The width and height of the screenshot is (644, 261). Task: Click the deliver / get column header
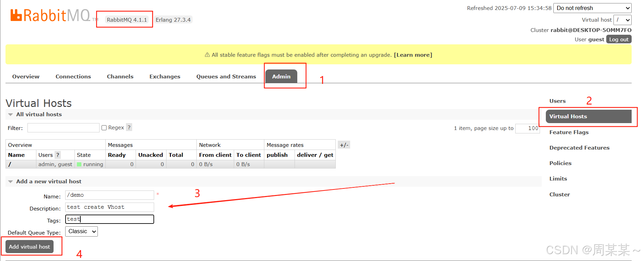(x=315, y=155)
